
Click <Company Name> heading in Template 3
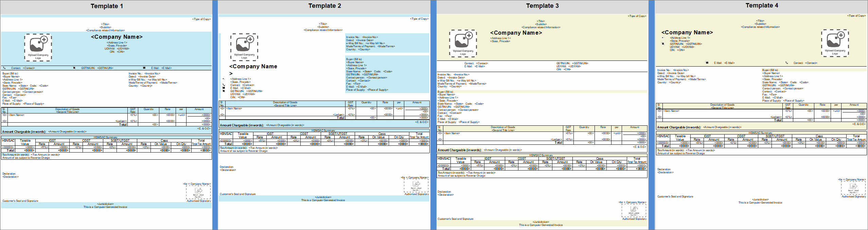pos(516,33)
